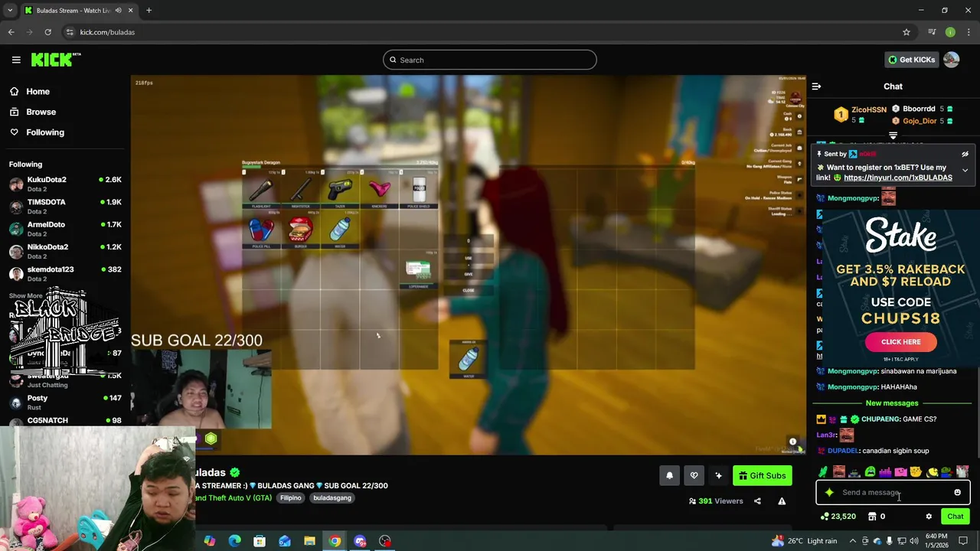Open TIMSDOTA's channel
Image resolution: width=980 pixels, height=551 pixels.
[65, 206]
